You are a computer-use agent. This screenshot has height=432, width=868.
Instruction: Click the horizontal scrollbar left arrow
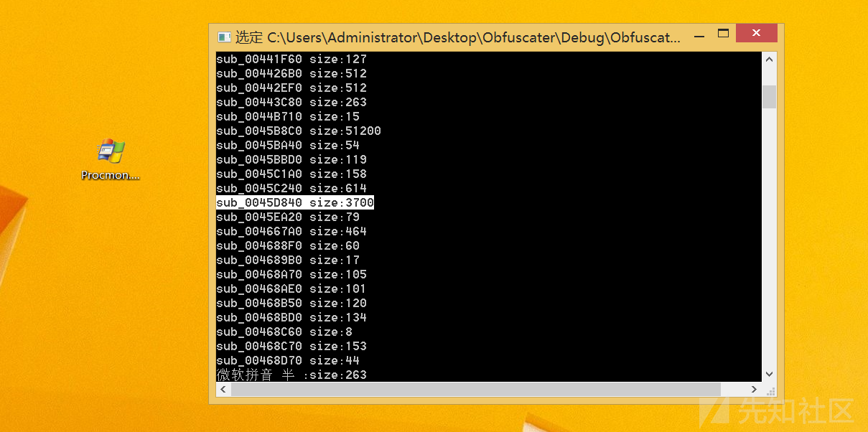click(x=223, y=389)
